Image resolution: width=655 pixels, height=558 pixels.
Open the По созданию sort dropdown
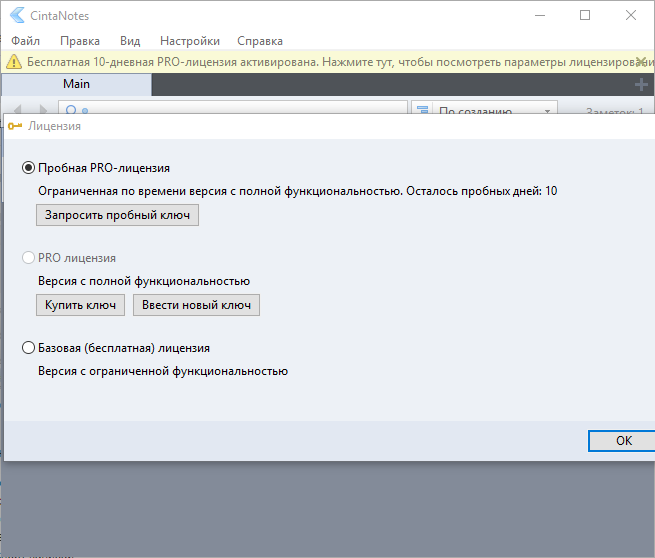485,108
